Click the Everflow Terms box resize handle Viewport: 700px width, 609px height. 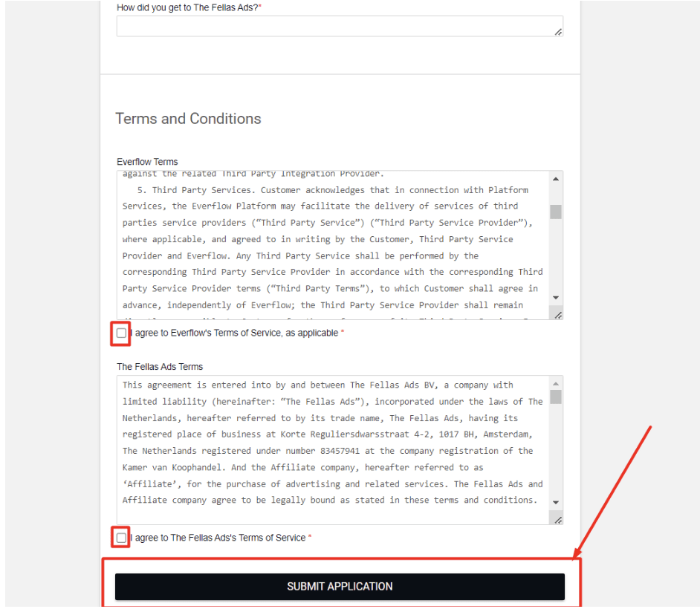[558, 315]
